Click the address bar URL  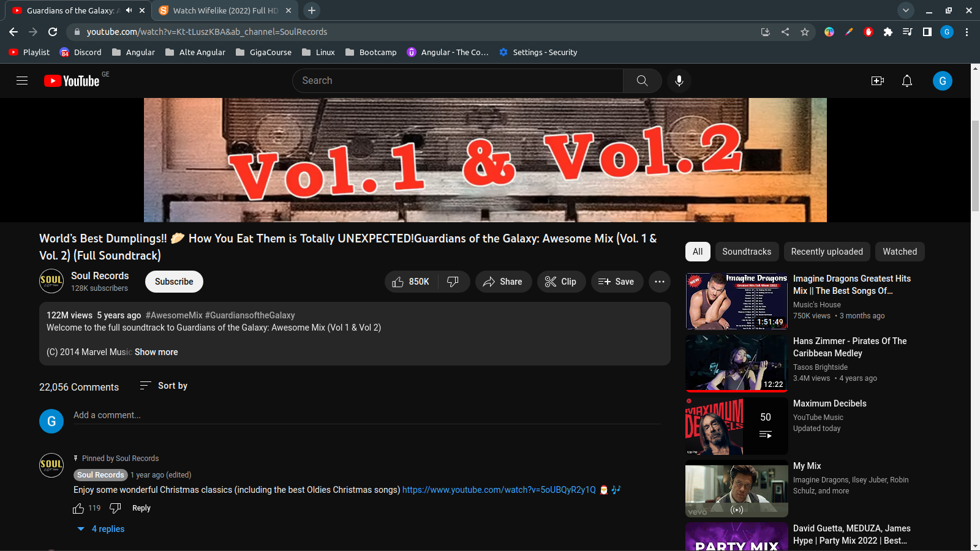tap(207, 32)
